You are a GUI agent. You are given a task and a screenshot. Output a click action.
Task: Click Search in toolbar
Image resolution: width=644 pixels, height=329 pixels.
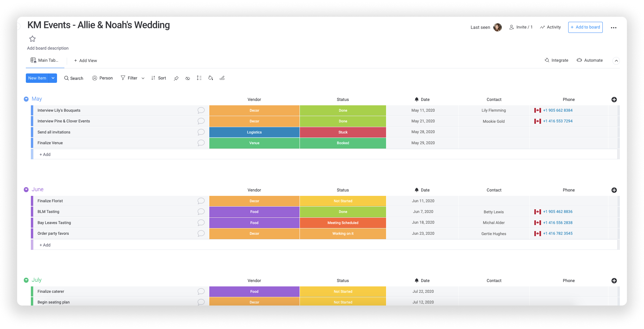74,78
